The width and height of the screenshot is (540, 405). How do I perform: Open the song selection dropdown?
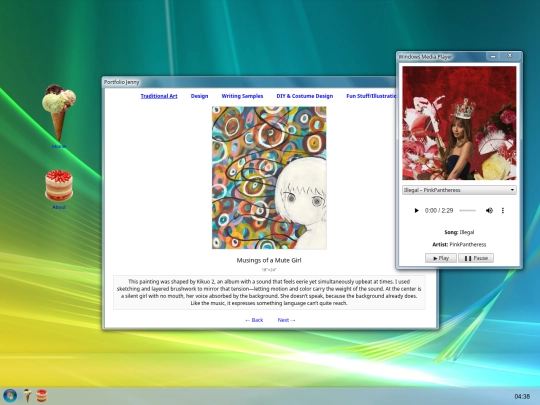point(459,190)
